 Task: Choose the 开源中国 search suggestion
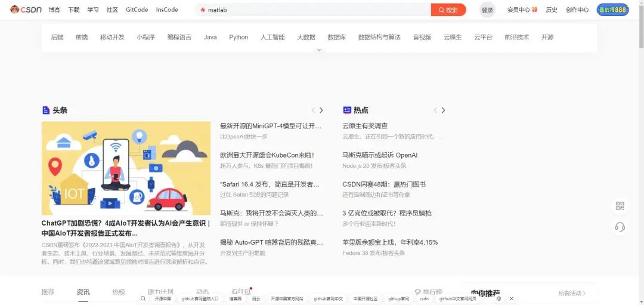tap(163, 299)
